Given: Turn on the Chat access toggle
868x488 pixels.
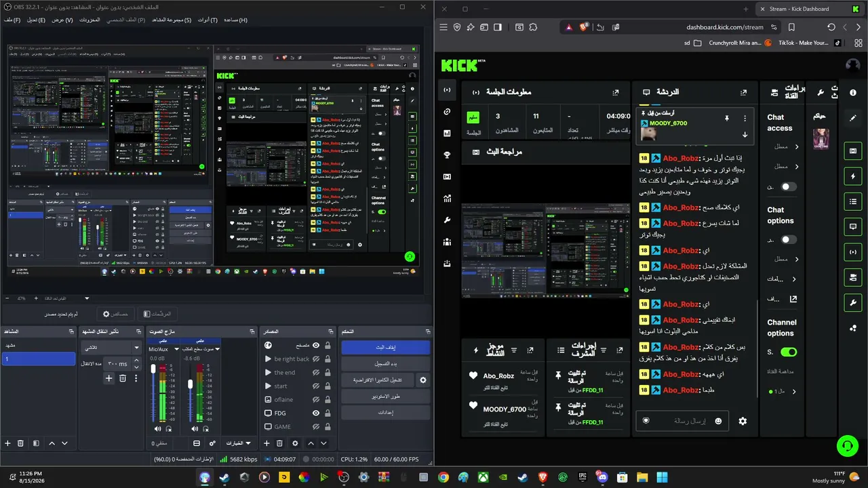Looking at the screenshot, I should (x=789, y=186).
